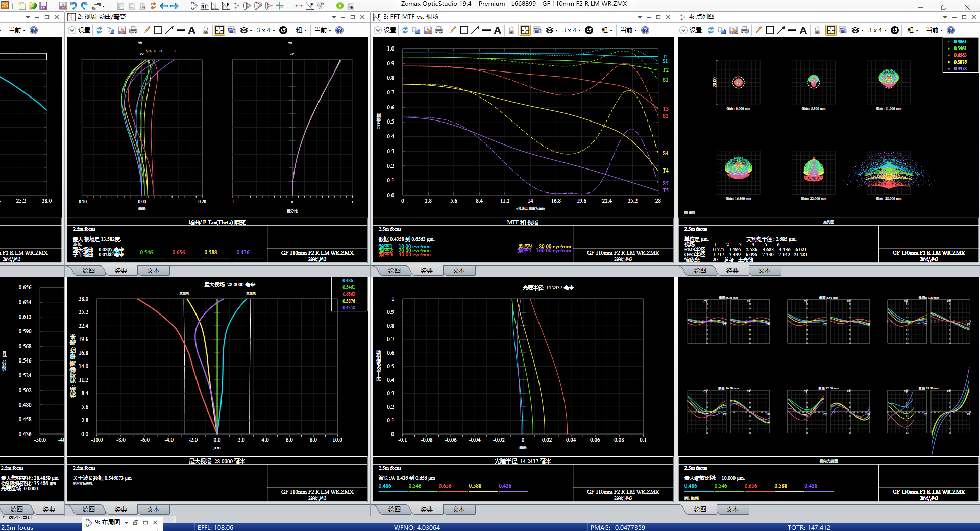
Task: Select the pencil annotate tool in spot diagram window
Action: (x=758, y=30)
